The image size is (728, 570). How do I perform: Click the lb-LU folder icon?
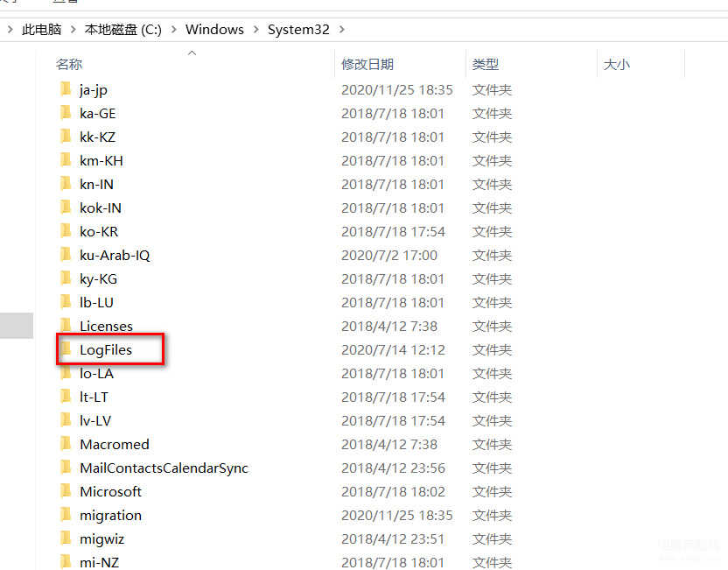click(x=66, y=302)
